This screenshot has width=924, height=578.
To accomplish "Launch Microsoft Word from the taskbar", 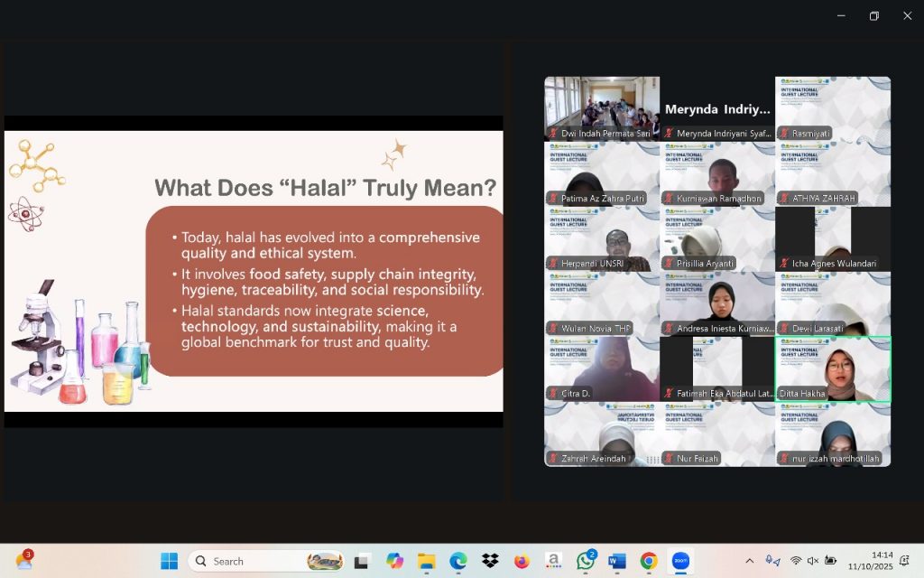I will pyautogui.click(x=617, y=561).
